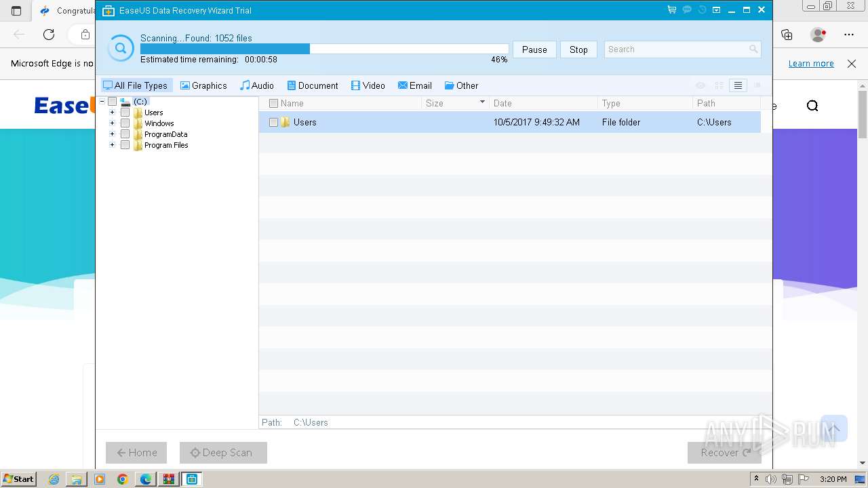Viewport: 868px width, 488px height.
Task: Click the Learn more link in Edge
Action: [x=811, y=64]
